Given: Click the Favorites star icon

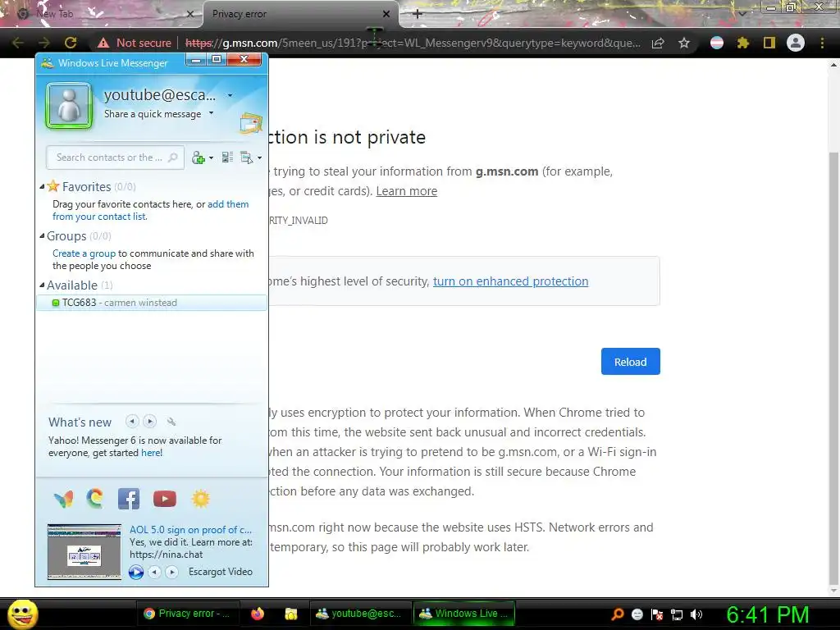Looking at the screenshot, I should tap(53, 186).
